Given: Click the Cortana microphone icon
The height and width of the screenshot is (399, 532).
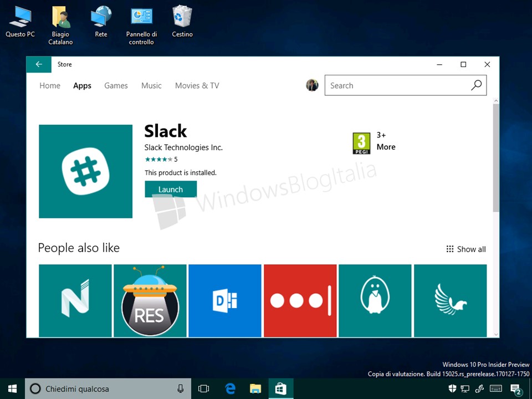Looking at the screenshot, I should point(181,389).
